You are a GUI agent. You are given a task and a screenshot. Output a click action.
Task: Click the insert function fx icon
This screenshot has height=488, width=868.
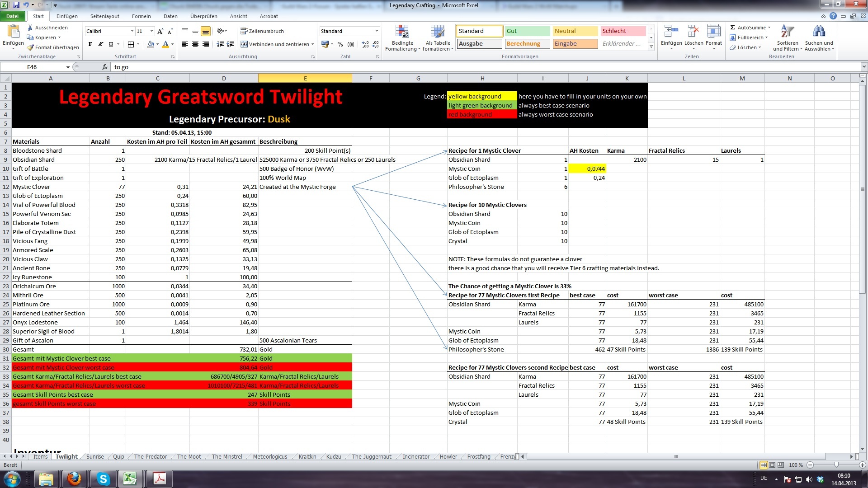pyautogui.click(x=105, y=67)
